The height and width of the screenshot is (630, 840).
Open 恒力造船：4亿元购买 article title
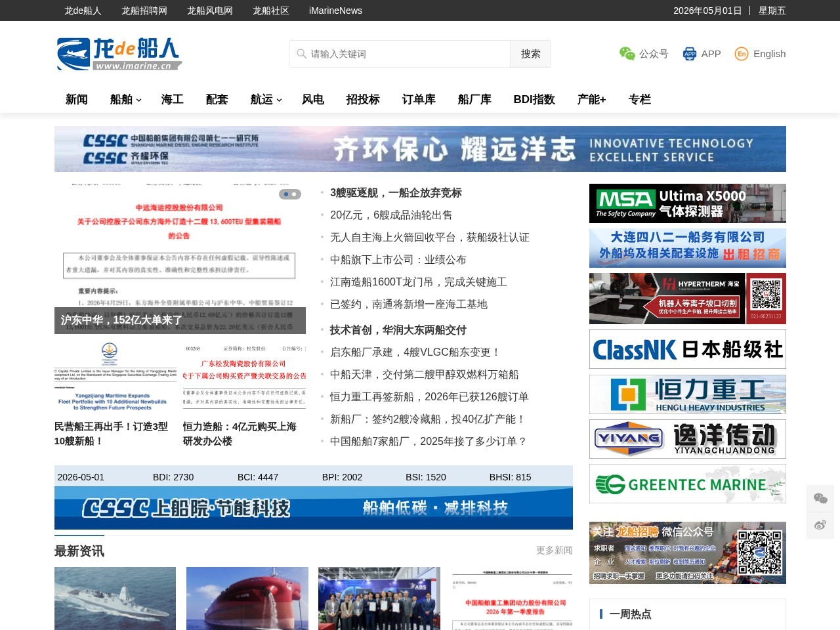[240, 434]
